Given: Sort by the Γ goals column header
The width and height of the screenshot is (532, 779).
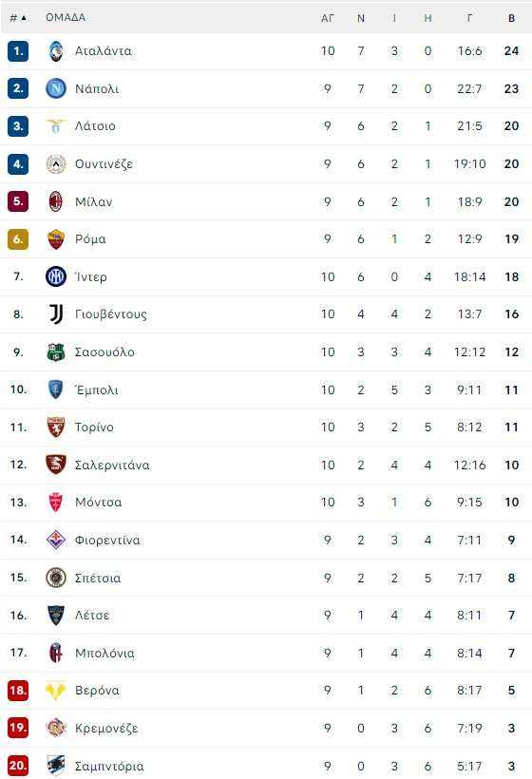Looking at the screenshot, I should coord(469,18).
